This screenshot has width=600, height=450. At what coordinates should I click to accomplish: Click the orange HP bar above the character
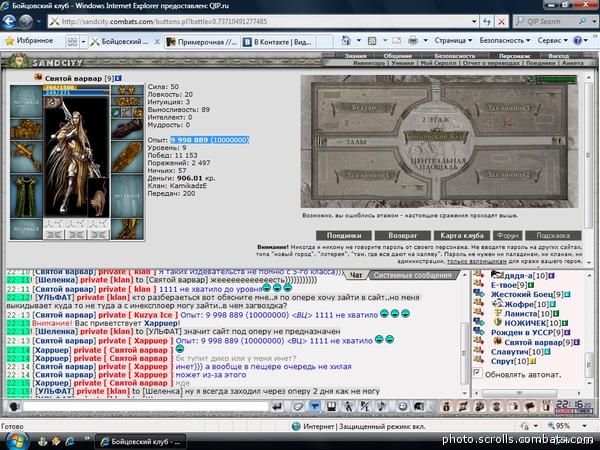[x=76, y=88]
